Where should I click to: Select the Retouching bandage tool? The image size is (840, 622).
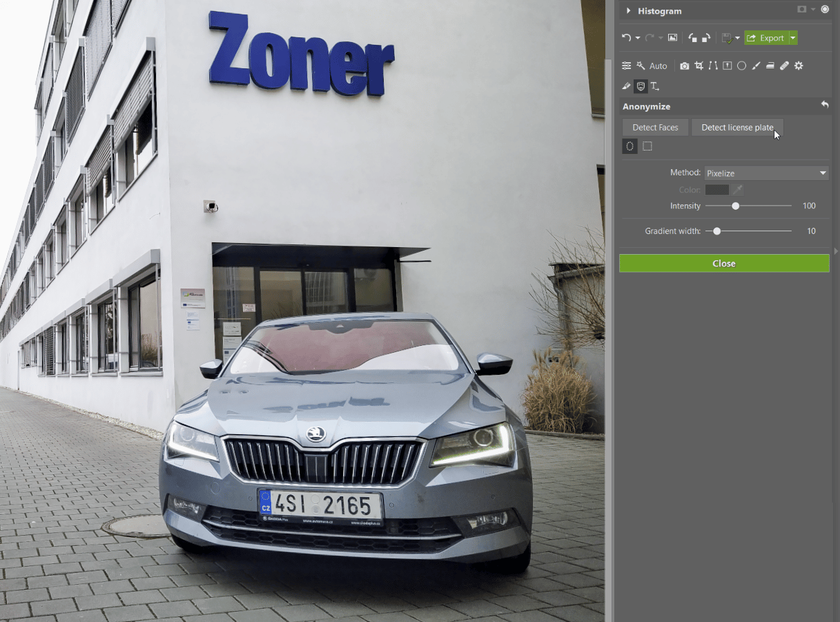(784, 66)
